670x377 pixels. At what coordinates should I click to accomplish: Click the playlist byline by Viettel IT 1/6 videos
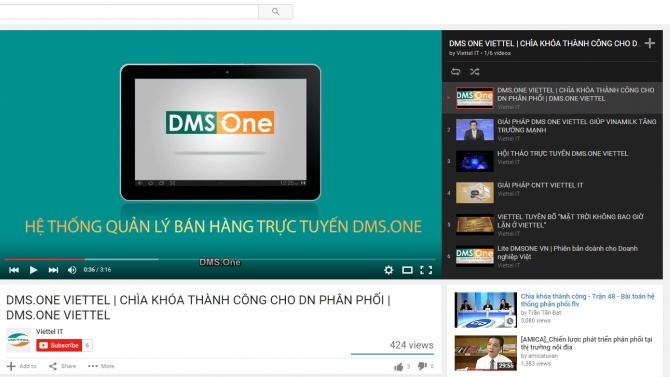[479, 53]
